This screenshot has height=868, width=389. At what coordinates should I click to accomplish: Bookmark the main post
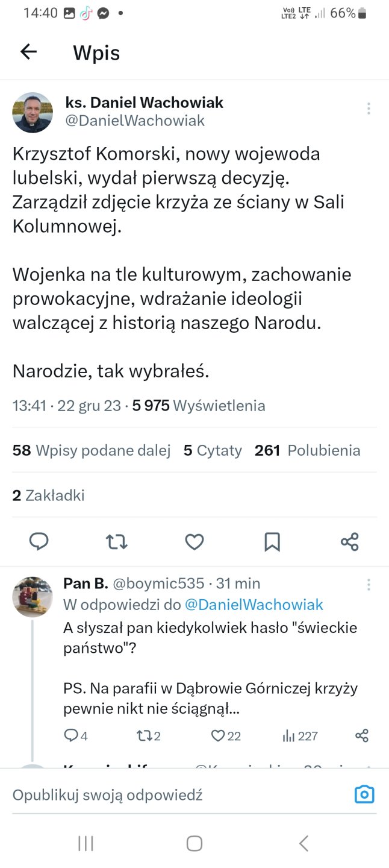pos(272,542)
